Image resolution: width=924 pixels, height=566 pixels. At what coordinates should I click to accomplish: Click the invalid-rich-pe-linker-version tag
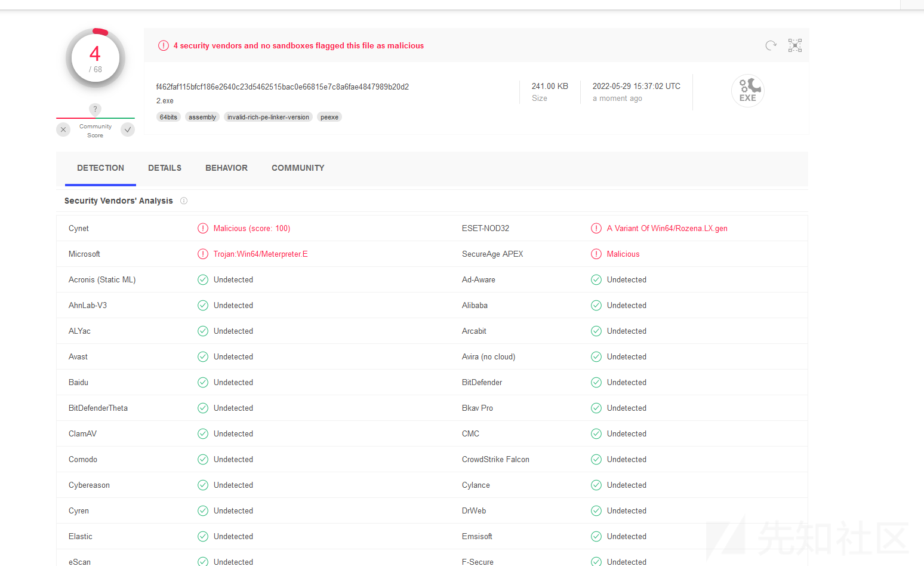click(268, 117)
